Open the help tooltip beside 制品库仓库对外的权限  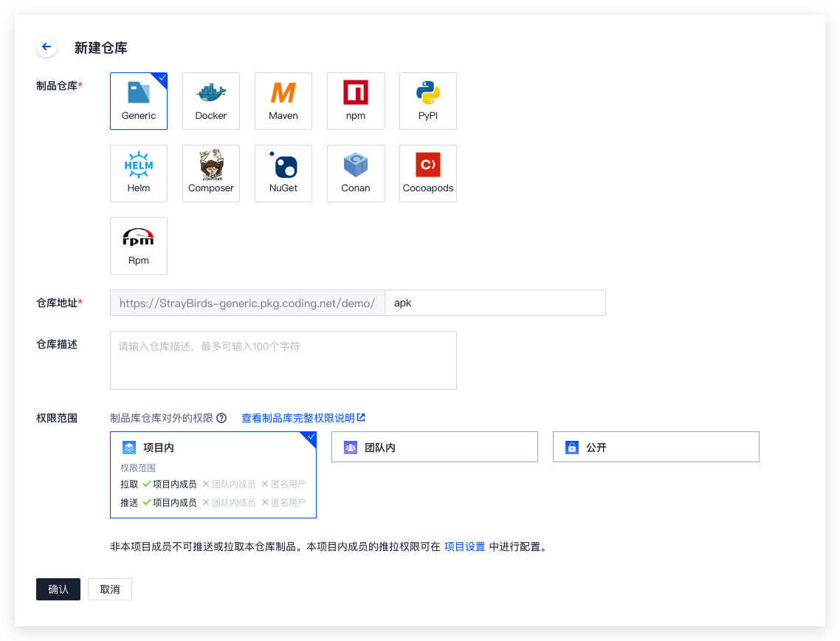(x=221, y=418)
